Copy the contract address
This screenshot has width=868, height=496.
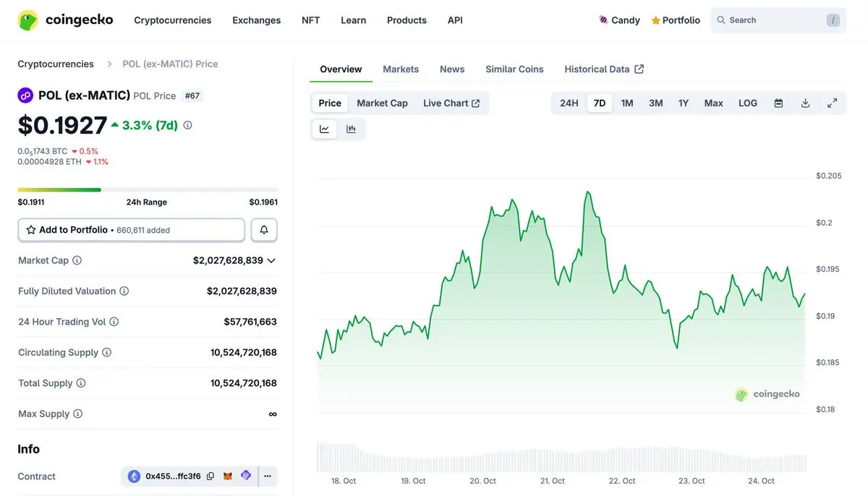(x=210, y=476)
